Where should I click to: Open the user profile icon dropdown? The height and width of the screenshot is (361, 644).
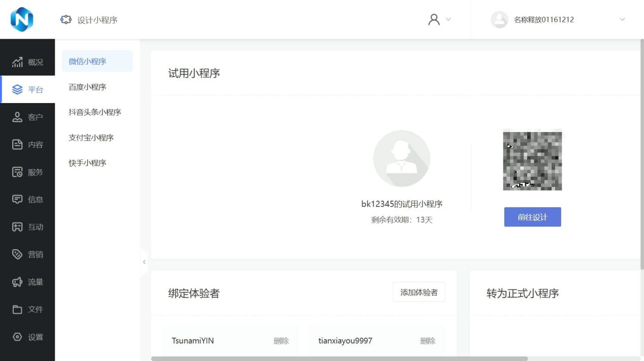click(439, 19)
